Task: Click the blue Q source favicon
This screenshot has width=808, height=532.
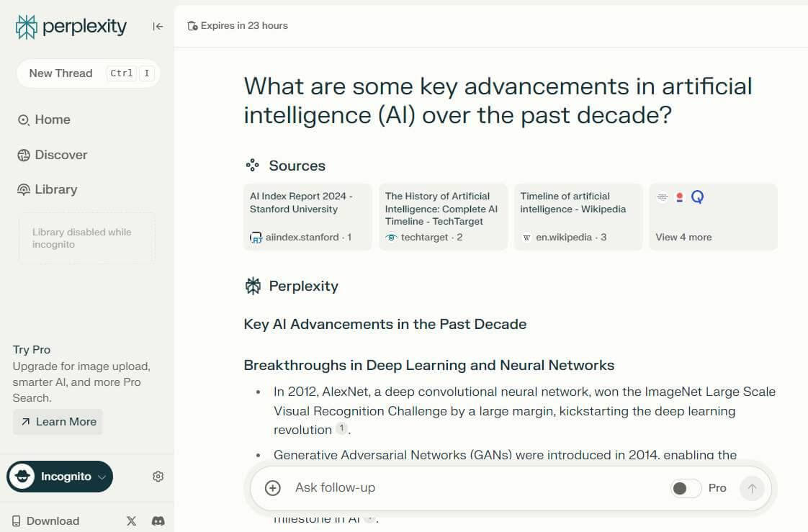Action: 697,197
